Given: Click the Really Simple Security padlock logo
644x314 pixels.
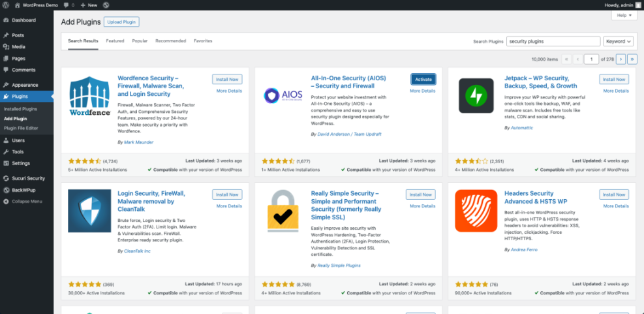Looking at the screenshot, I should click(x=283, y=211).
